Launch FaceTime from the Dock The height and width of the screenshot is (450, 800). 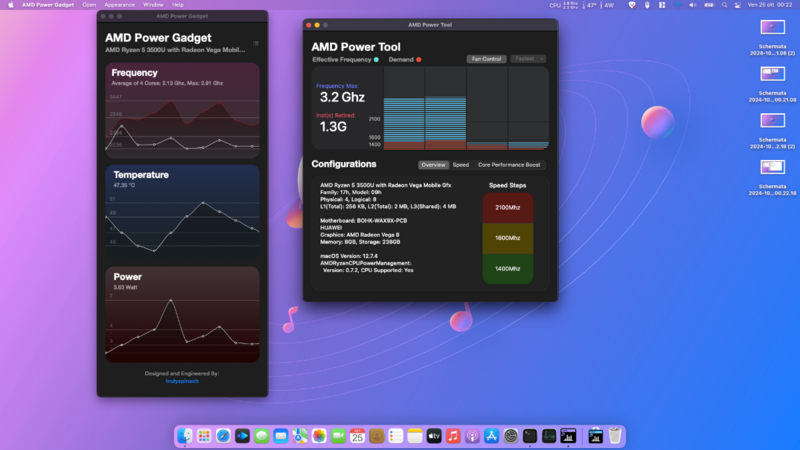pos(338,436)
